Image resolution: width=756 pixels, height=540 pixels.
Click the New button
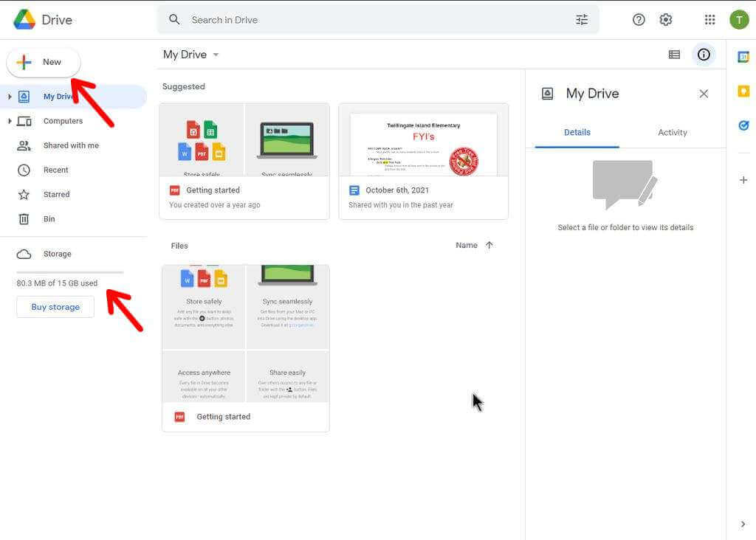[44, 62]
